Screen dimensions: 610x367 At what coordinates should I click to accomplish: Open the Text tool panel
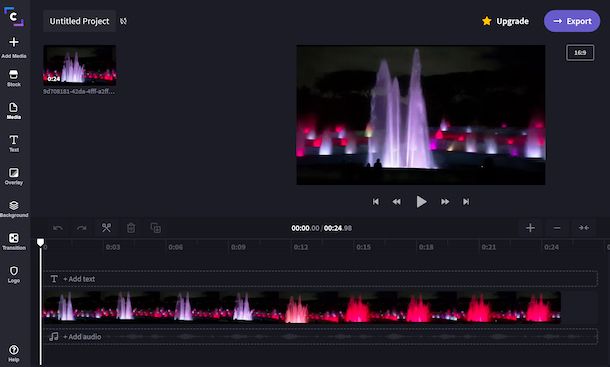coord(14,143)
